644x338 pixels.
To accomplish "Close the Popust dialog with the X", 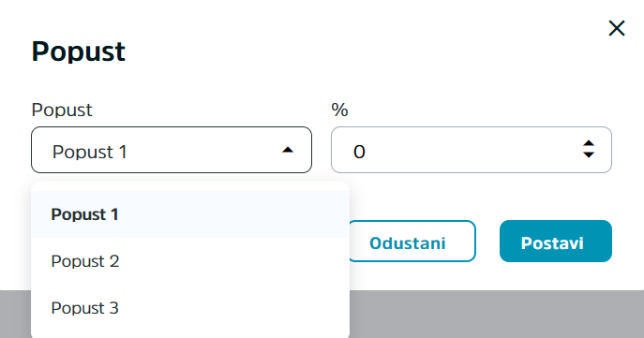I will [x=617, y=28].
